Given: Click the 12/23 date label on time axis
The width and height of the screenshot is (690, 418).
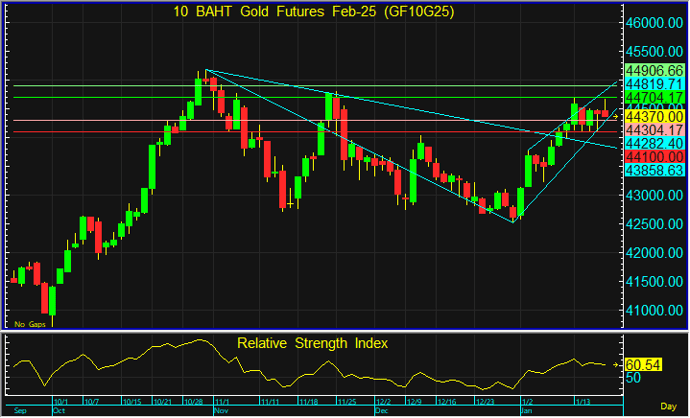Looking at the screenshot, I should click(x=485, y=401).
